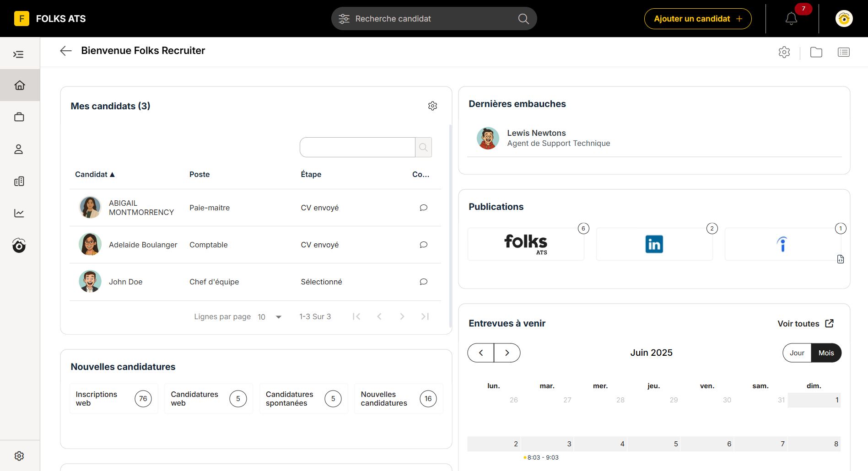
Task: Open the search filter options icon
Action: coord(344,19)
